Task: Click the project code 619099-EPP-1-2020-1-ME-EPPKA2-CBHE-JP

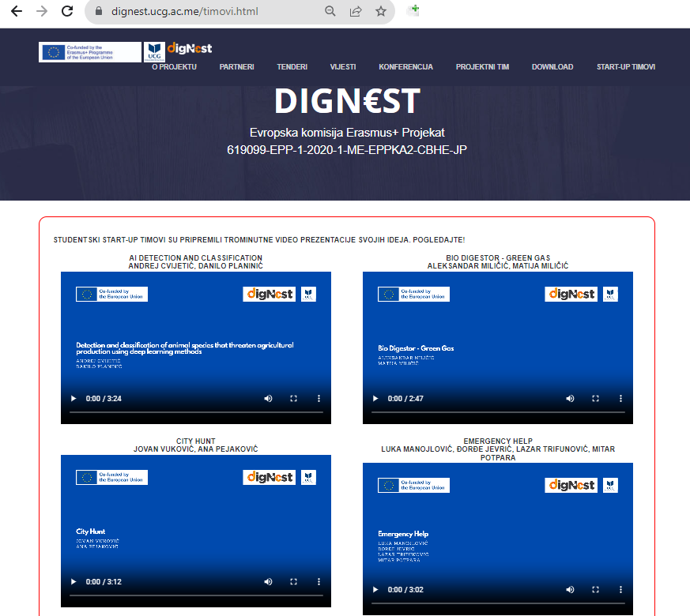Action: (347, 150)
